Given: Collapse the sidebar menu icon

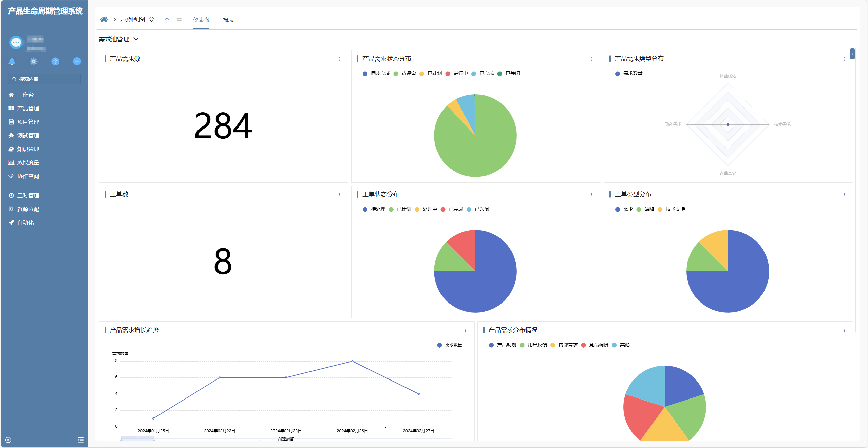Looking at the screenshot, I should tap(80, 440).
